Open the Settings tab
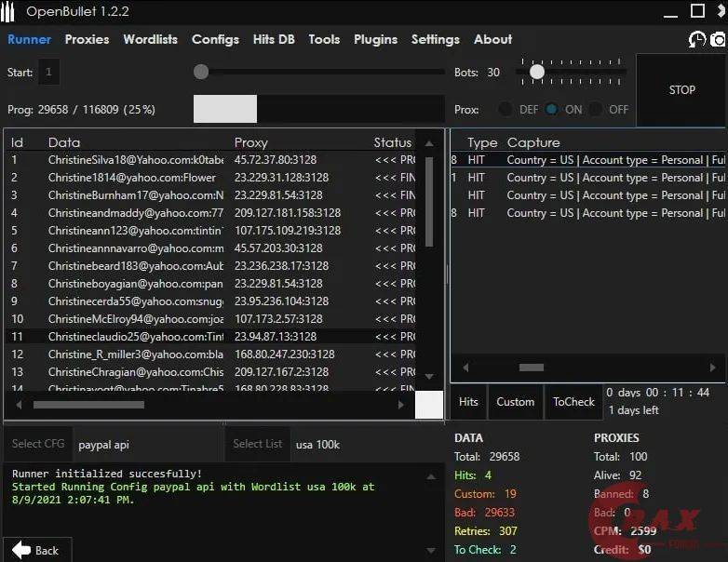728x562 pixels. coord(436,39)
